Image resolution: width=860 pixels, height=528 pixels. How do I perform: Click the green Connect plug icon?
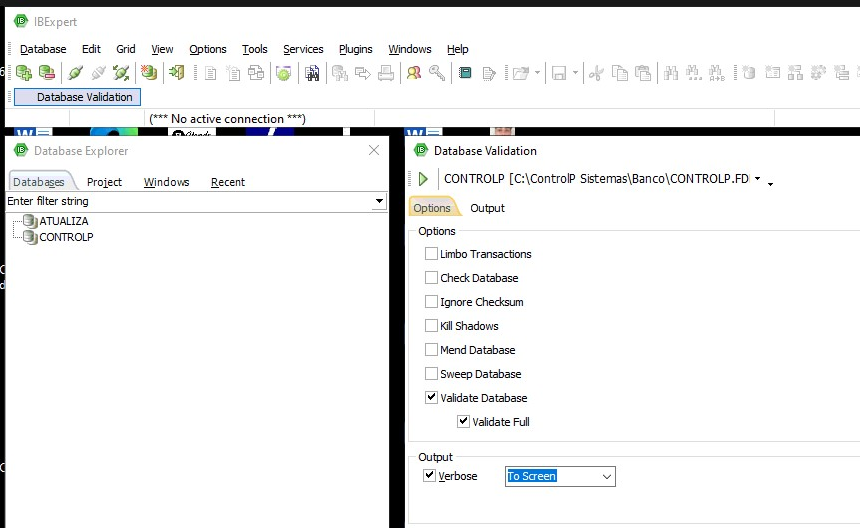(75, 72)
